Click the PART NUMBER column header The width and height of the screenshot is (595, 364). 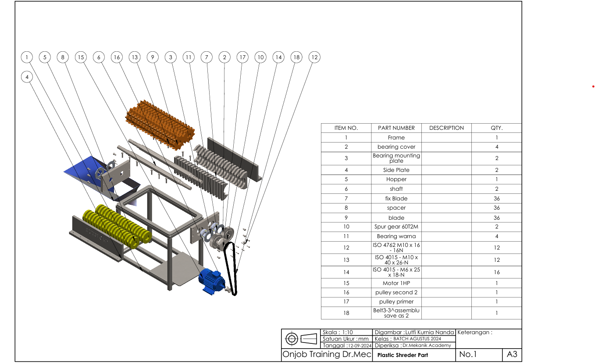pyautogui.click(x=396, y=128)
